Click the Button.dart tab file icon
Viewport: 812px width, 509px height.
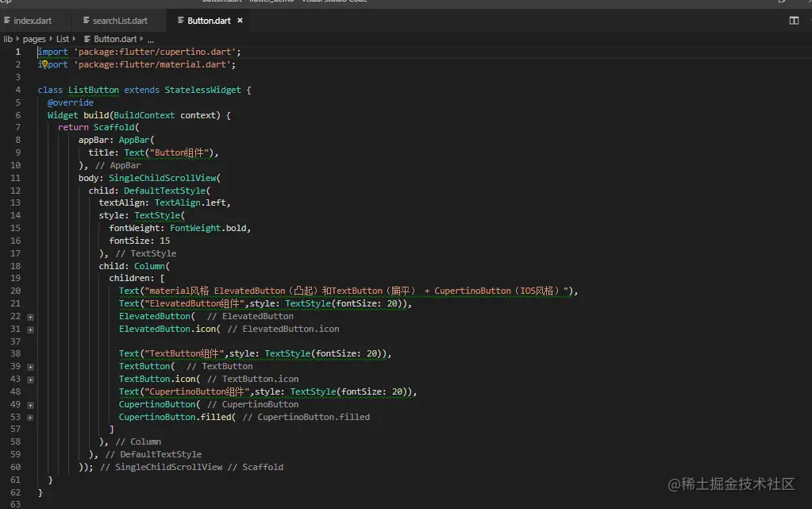[181, 20]
